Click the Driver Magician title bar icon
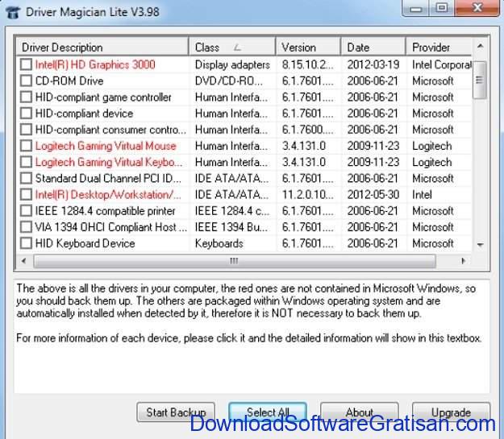This screenshot has width=504, height=439. click(13, 12)
